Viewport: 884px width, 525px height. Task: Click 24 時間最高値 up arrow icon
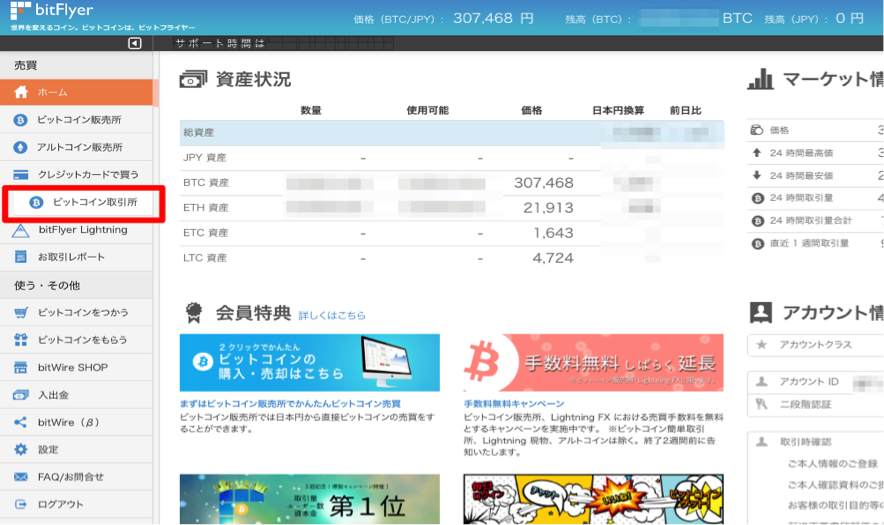(x=757, y=153)
